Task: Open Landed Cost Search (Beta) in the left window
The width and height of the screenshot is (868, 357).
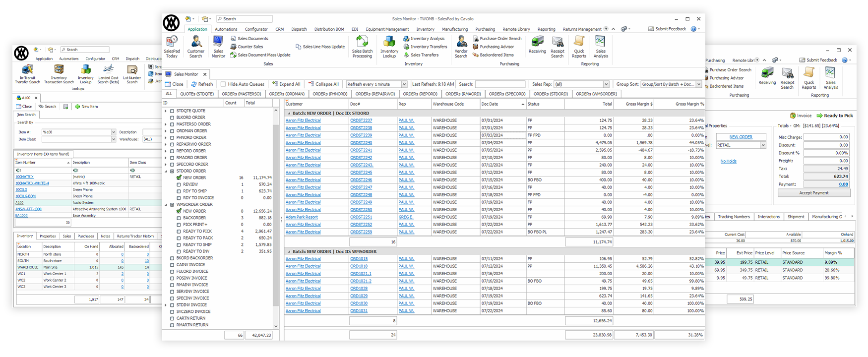Action: 108,74
